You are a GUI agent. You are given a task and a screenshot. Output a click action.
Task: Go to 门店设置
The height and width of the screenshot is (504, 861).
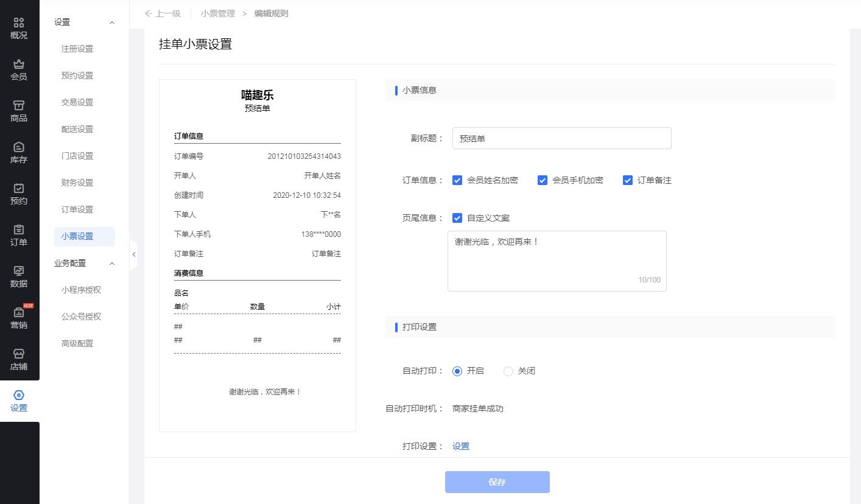77,156
